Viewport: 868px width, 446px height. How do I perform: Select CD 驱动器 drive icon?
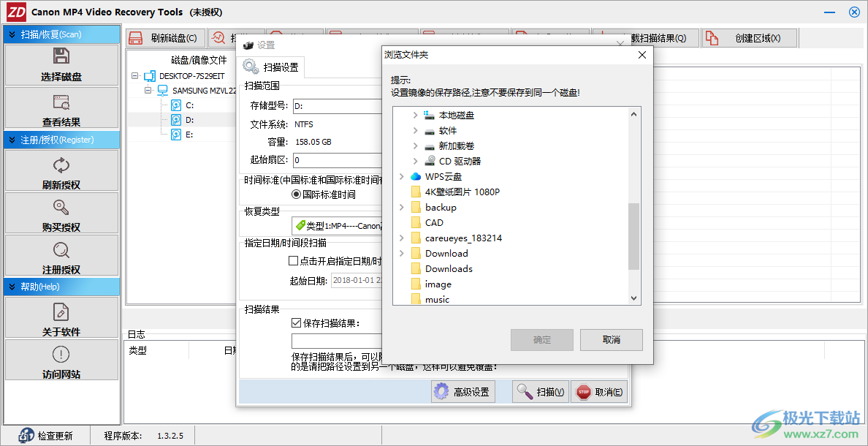(x=430, y=162)
